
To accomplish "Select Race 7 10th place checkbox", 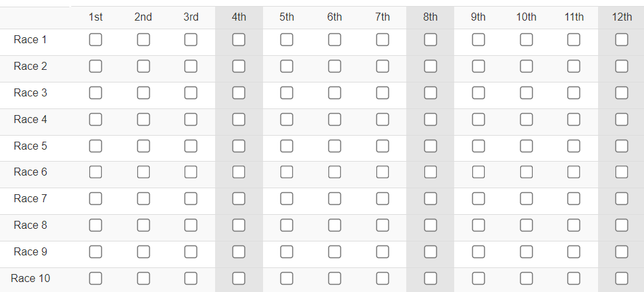I will 526,198.
